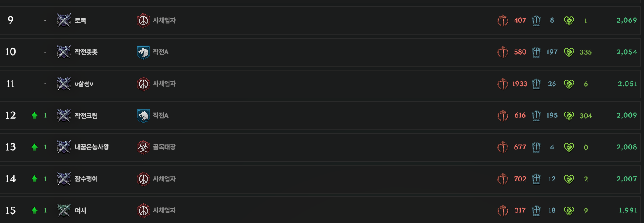The height and width of the screenshot is (223, 644).
Task: Click the wolf guild emblem next to 작전촛촛
Action: coord(143,52)
